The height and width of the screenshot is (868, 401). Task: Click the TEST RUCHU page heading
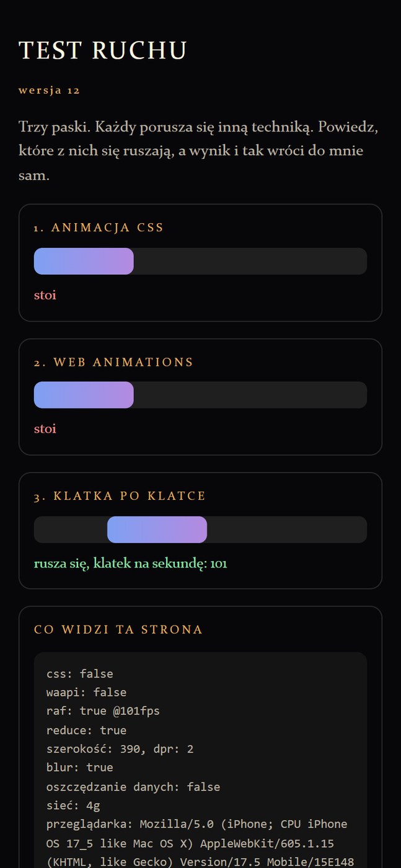tap(103, 51)
